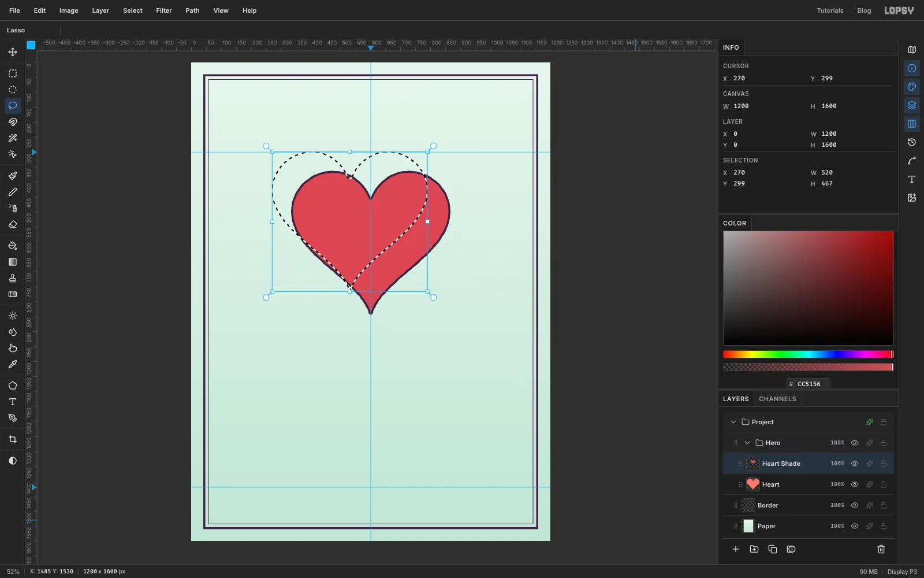Open the Blog link
The image size is (924, 578).
pyautogui.click(x=864, y=10)
